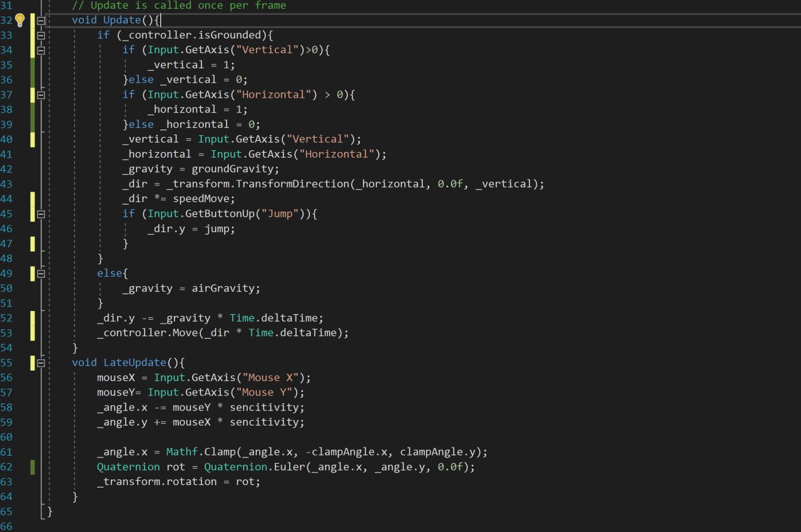Collapse the Update method fold marker
The width and height of the screenshot is (801, 532).
tap(41, 20)
